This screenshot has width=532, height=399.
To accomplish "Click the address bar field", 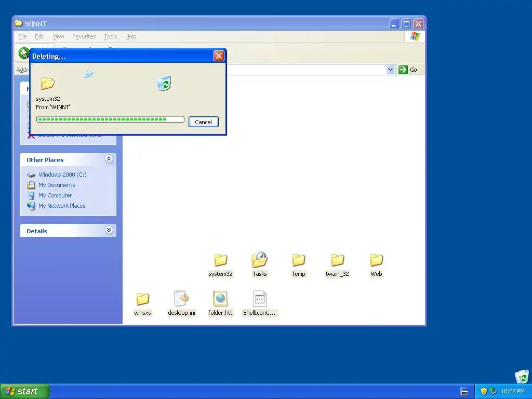I will click(x=305, y=70).
